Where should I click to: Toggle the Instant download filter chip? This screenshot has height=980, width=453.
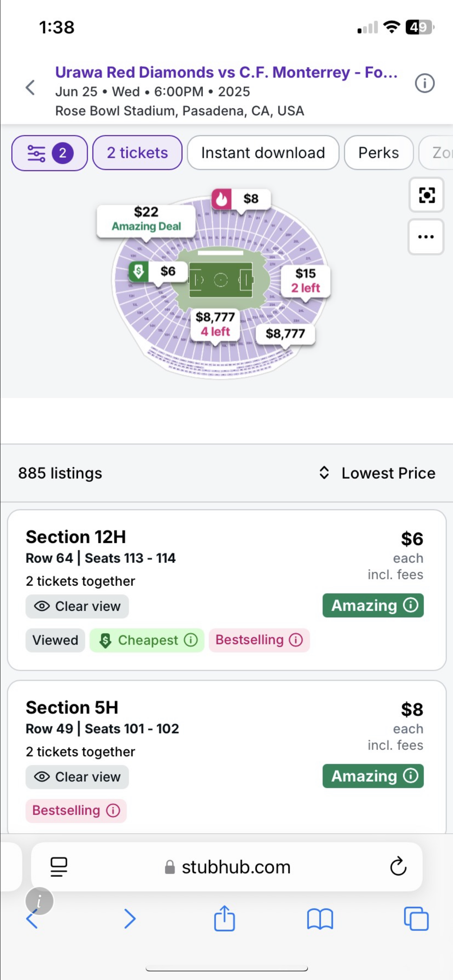[263, 153]
